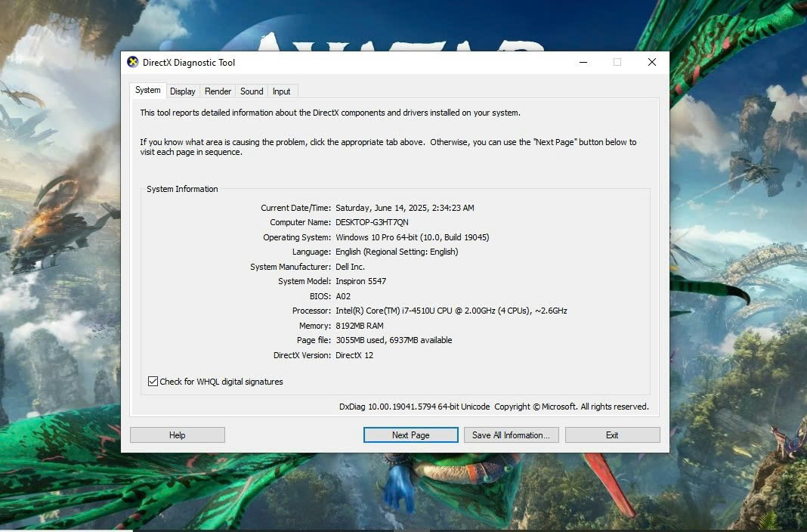
Task: Uncheck Check for WHQL digital signatures
Action: click(x=153, y=382)
